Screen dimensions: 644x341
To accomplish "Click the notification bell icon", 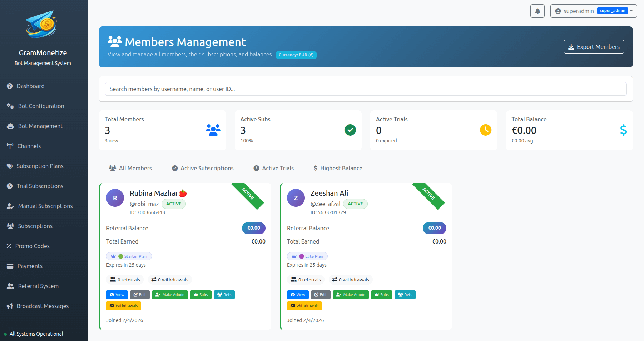I will 538,11.
